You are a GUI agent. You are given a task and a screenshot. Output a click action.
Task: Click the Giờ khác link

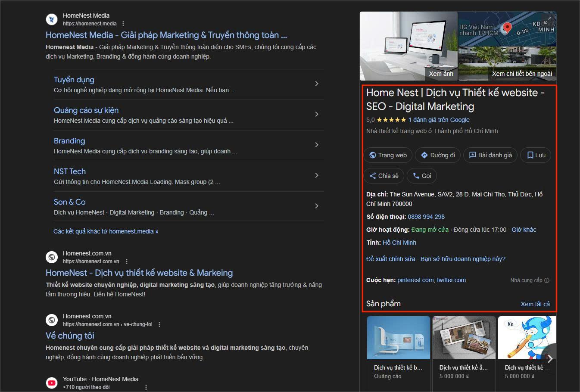524,230
